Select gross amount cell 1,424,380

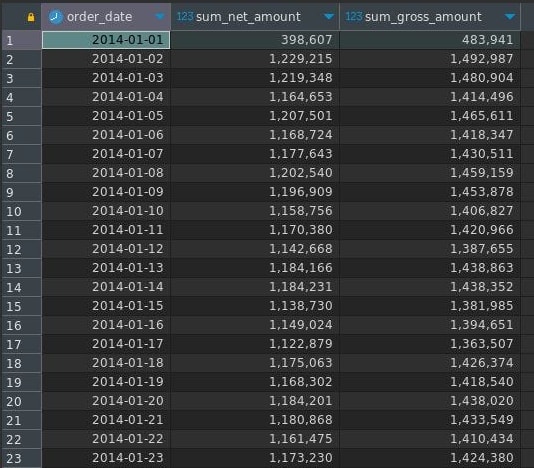tap(430, 458)
